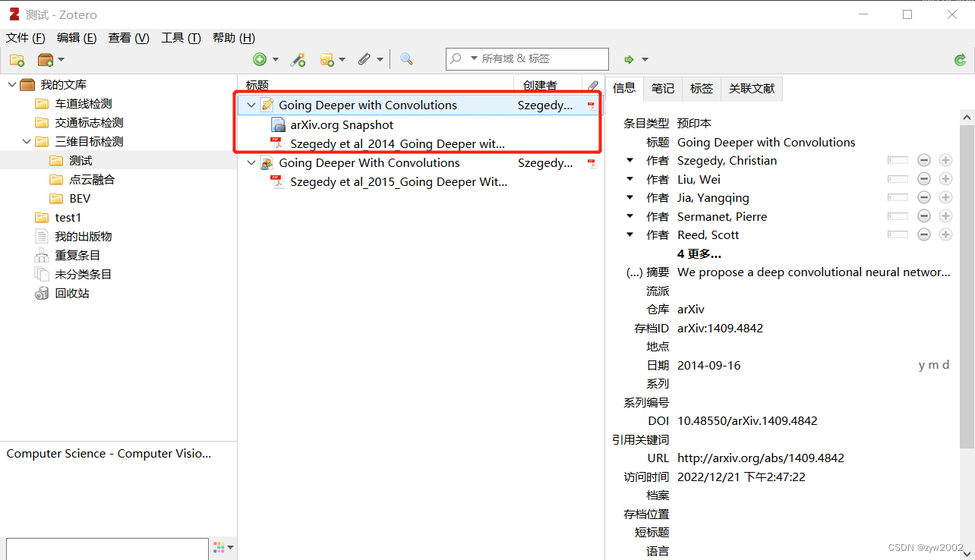Select the 车道线检测 collection
The height and width of the screenshot is (560, 975).
click(x=84, y=103)
